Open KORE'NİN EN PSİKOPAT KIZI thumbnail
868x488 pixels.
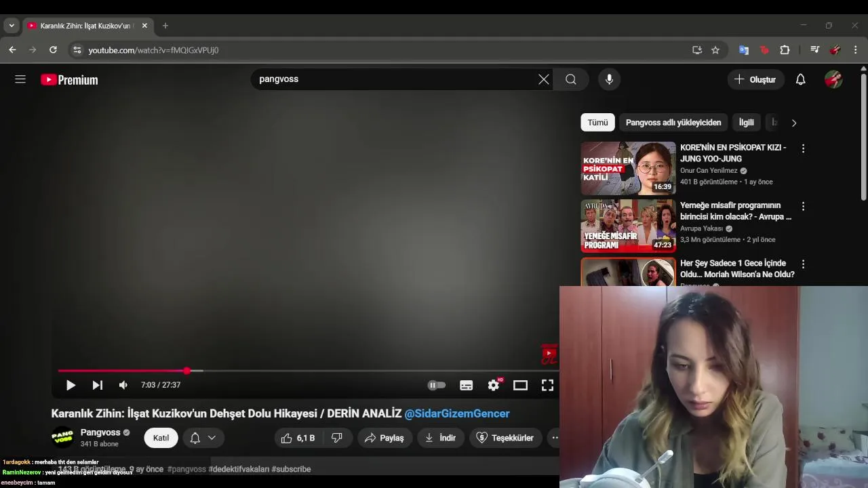(628, 168)
